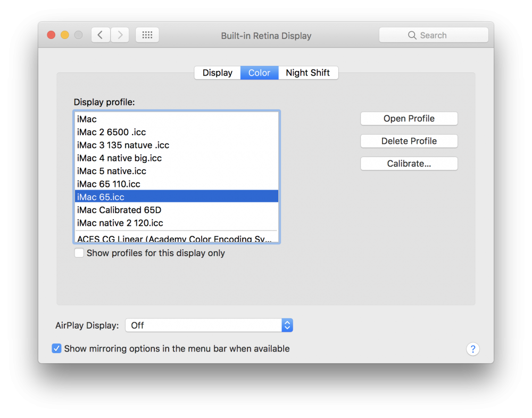Uncheck Show mirroring options in menu bar

click(x=57, y=348)
